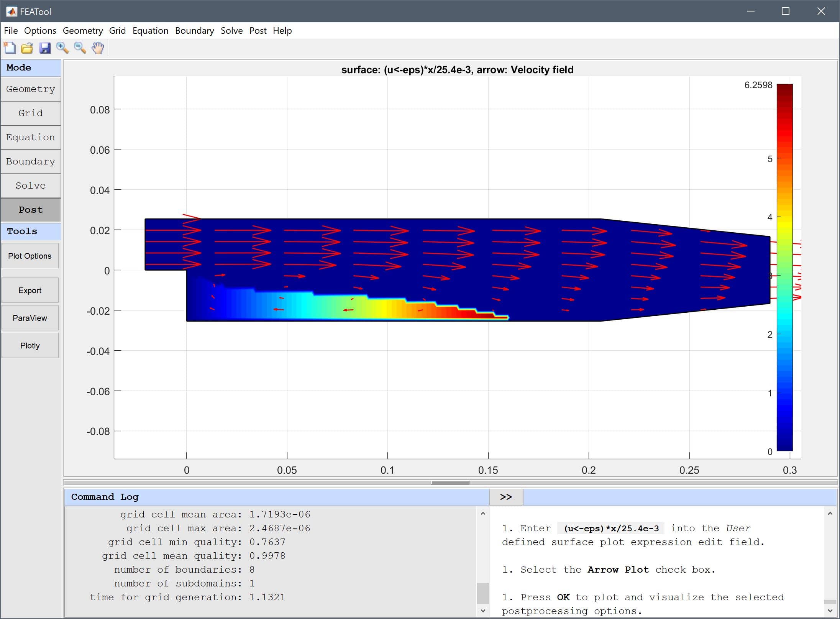
Task: Click 'number of subdomains: 1' log line
Action: click(184, 583)
